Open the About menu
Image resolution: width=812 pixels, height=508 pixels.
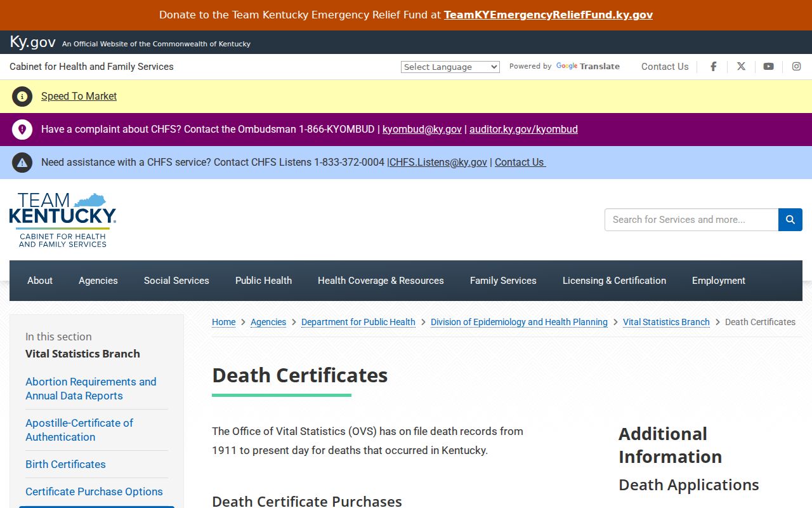(x=40, y=281)
